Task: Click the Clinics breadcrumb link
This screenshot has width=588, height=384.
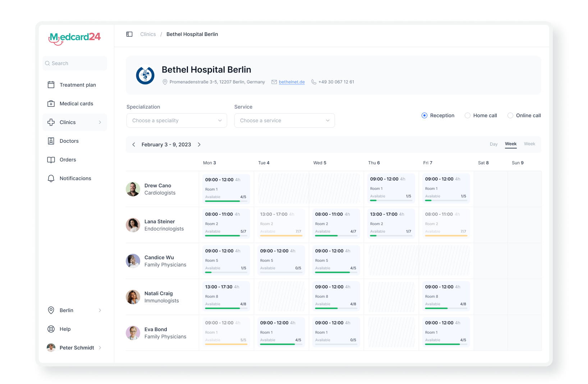Action: (x=148, y=34)
